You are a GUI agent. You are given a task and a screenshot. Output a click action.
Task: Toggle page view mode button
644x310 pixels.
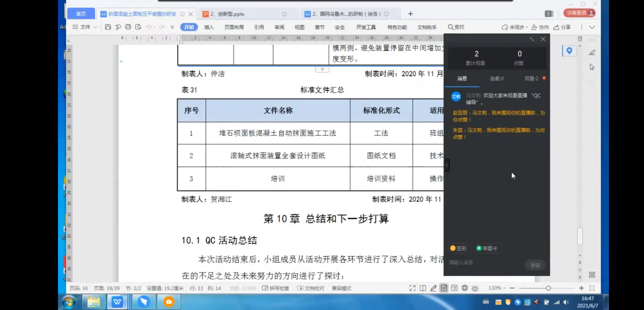pyautogui.click(x=444, y=288)
